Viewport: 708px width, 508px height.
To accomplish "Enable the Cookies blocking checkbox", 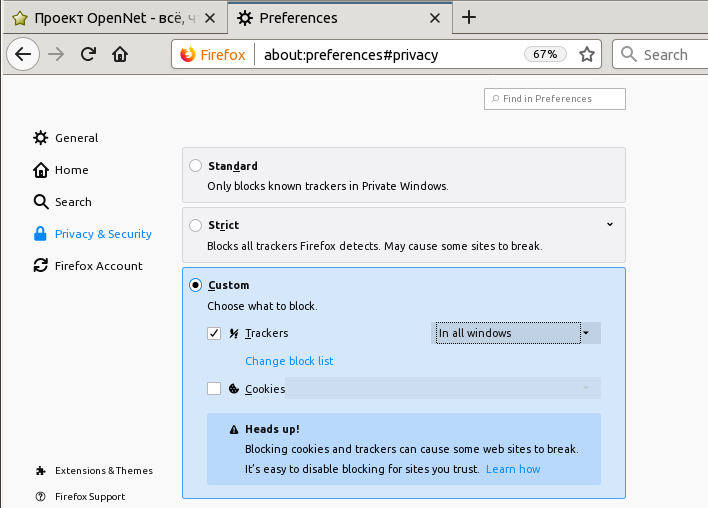I will (x=214, y=389).
